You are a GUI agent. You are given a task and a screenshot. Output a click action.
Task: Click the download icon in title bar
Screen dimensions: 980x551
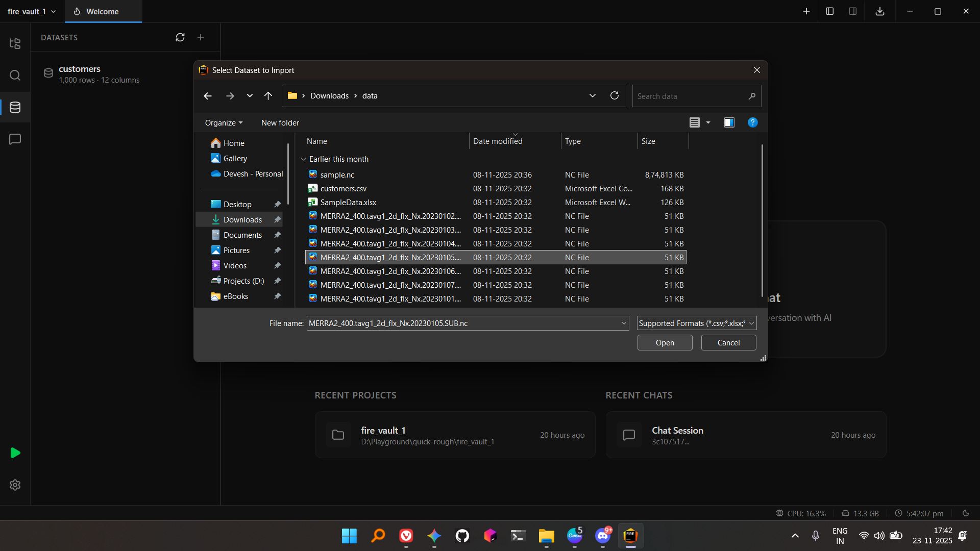(x=880, y=11)
